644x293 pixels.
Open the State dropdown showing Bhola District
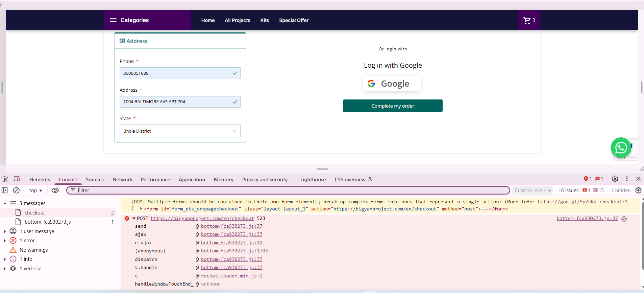180,131
